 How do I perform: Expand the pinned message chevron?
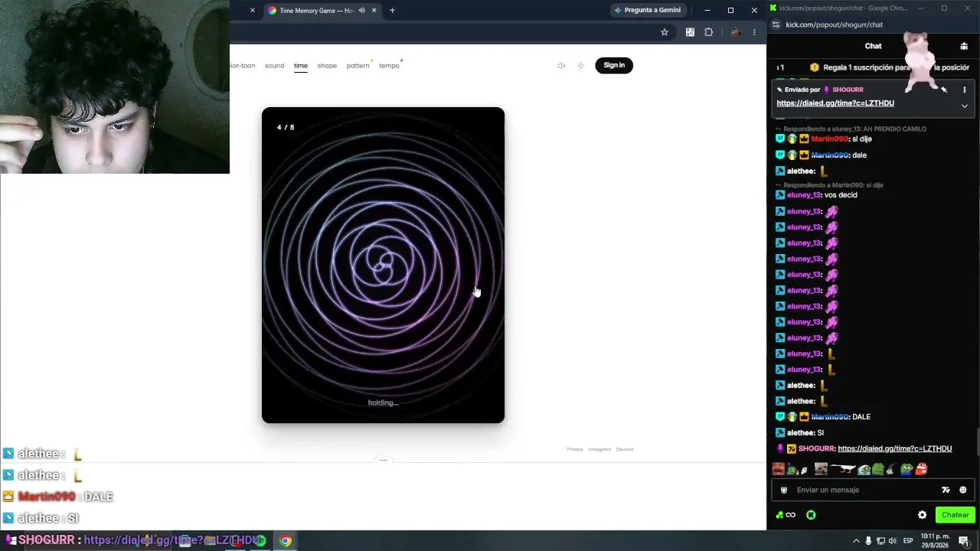click(964, 106)
